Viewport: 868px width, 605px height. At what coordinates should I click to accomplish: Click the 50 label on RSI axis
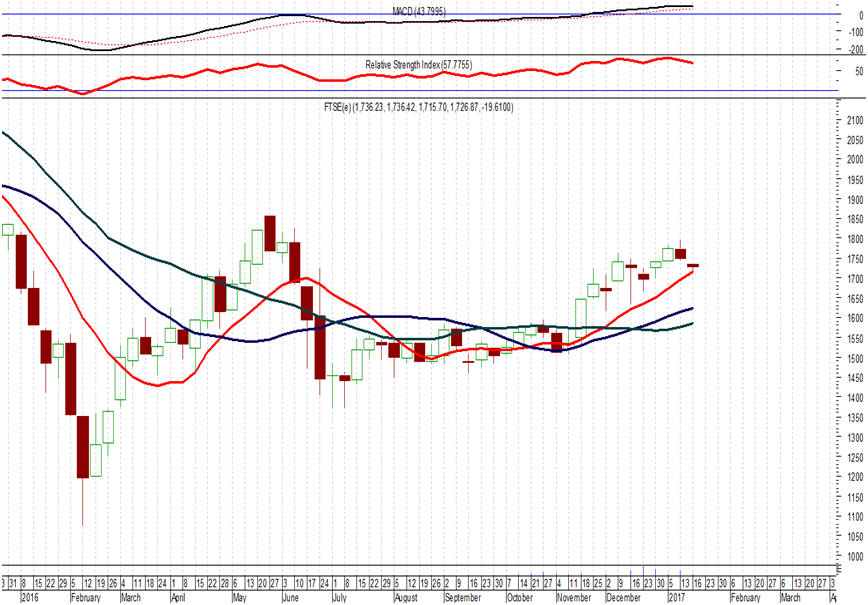(x=859, y=71)
